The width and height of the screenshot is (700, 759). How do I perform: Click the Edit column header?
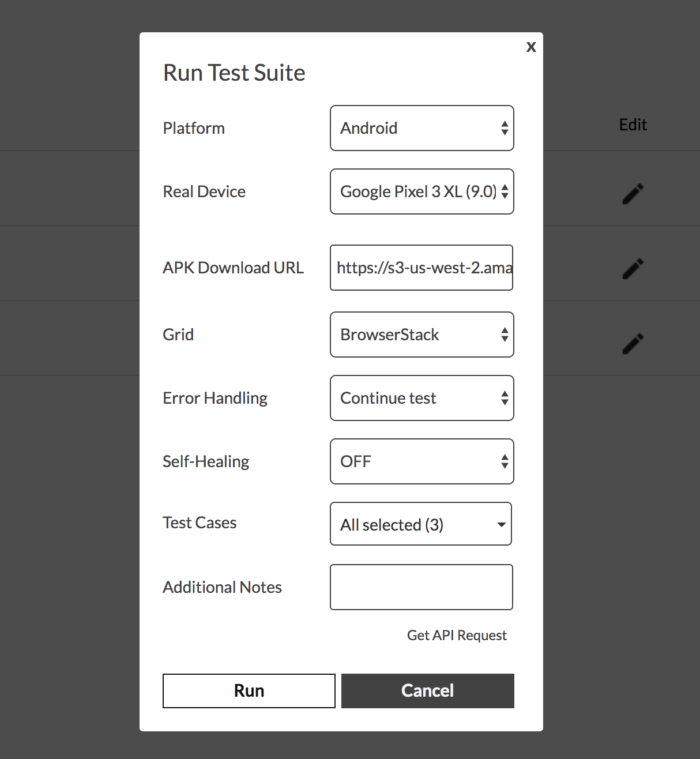point(633,125)
